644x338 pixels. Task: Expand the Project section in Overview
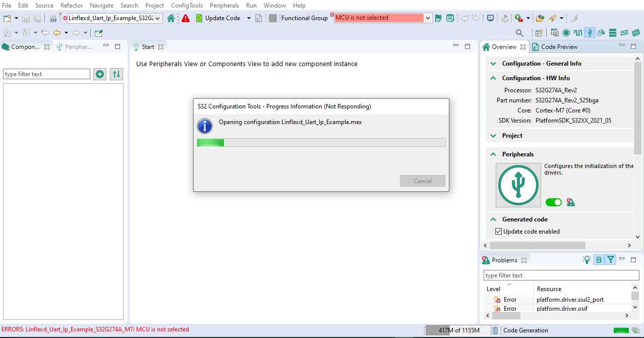(493, 136)
